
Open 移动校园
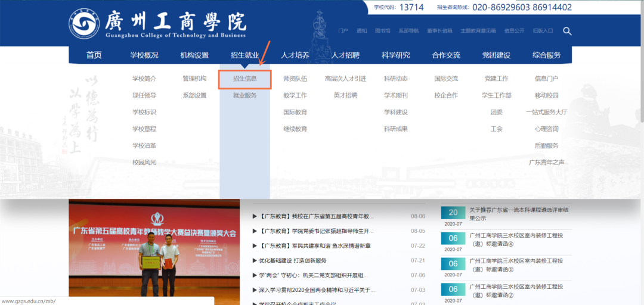pyautogui.click(x=546, y=96)
